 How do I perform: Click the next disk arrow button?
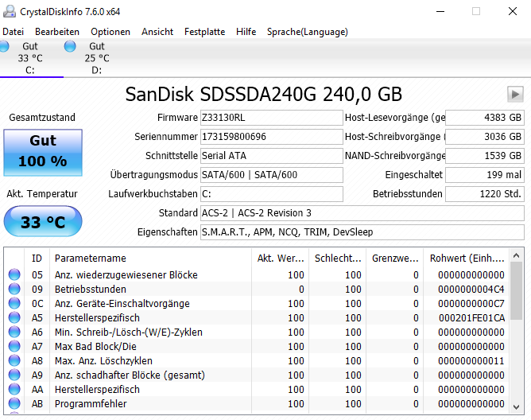point(515,94)
